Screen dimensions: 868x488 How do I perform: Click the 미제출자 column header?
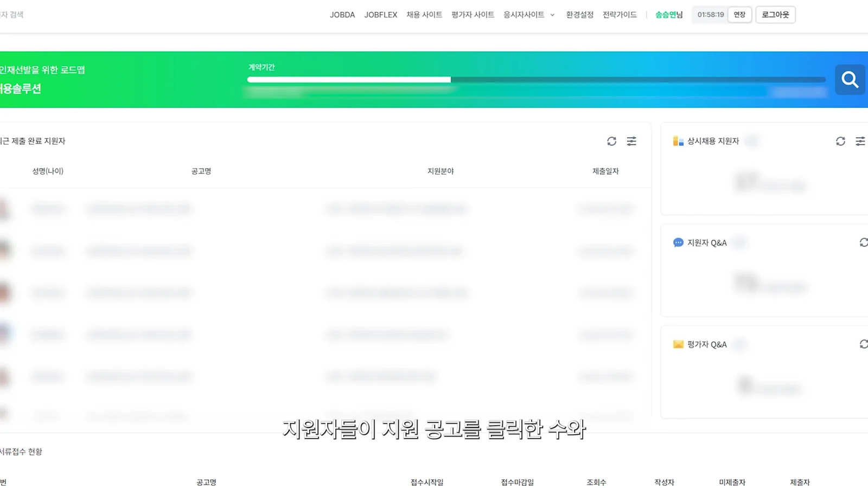pos(732,482)
